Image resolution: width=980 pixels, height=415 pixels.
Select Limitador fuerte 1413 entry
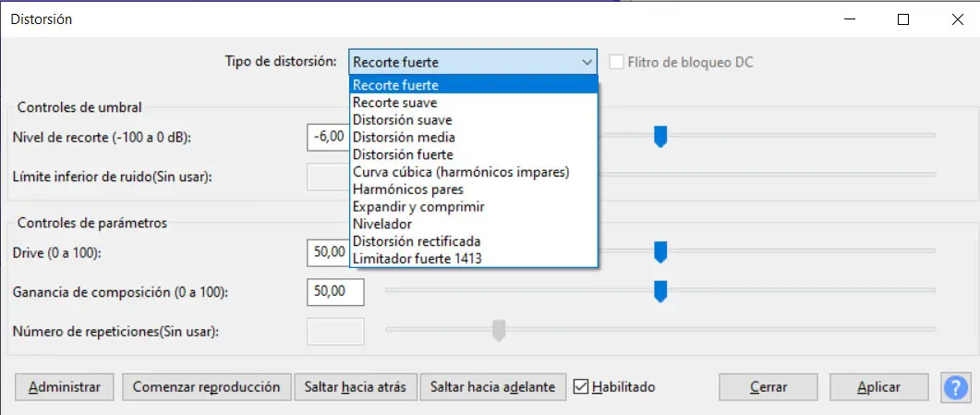[417, 259]
